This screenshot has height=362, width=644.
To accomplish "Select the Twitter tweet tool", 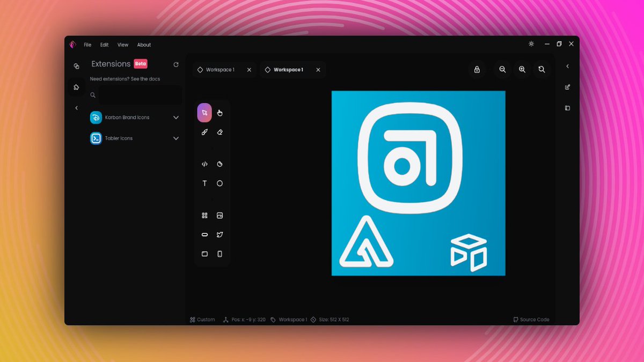I will click(220, 235).
